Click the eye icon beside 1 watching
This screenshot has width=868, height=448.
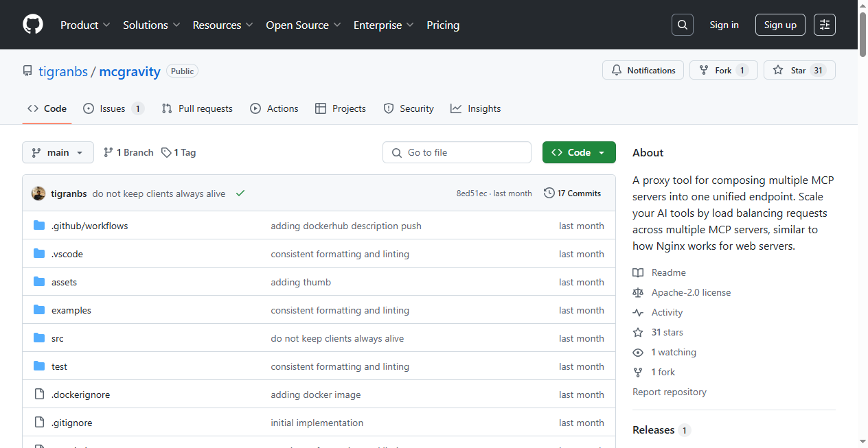638,352
